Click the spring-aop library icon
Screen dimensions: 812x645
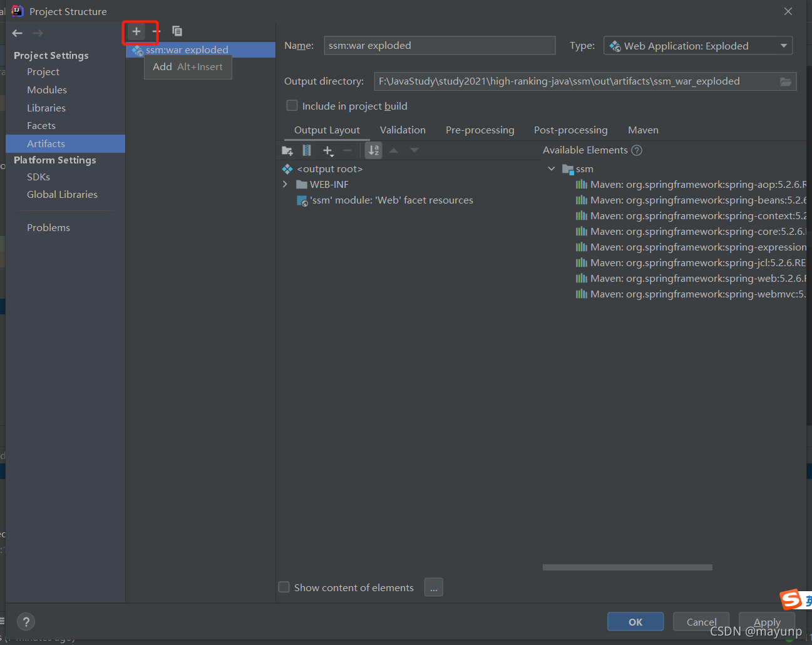click(x=582, y=185)
